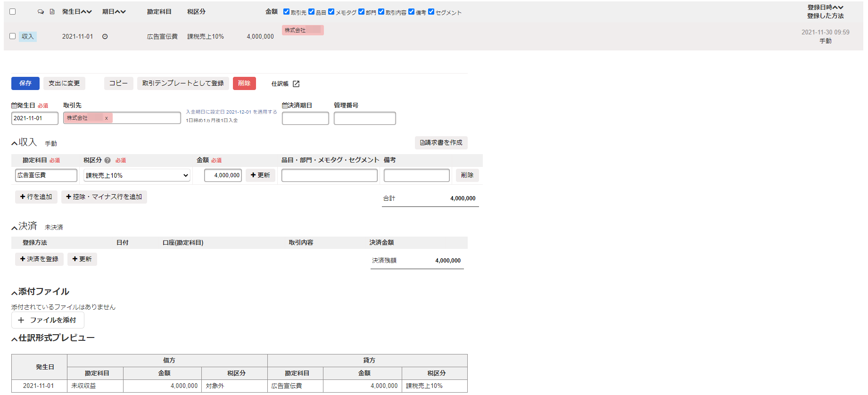This screenshot has width=868, height=395.
Task: Click the blue 保存 button
Action: [x=25, y=83]
